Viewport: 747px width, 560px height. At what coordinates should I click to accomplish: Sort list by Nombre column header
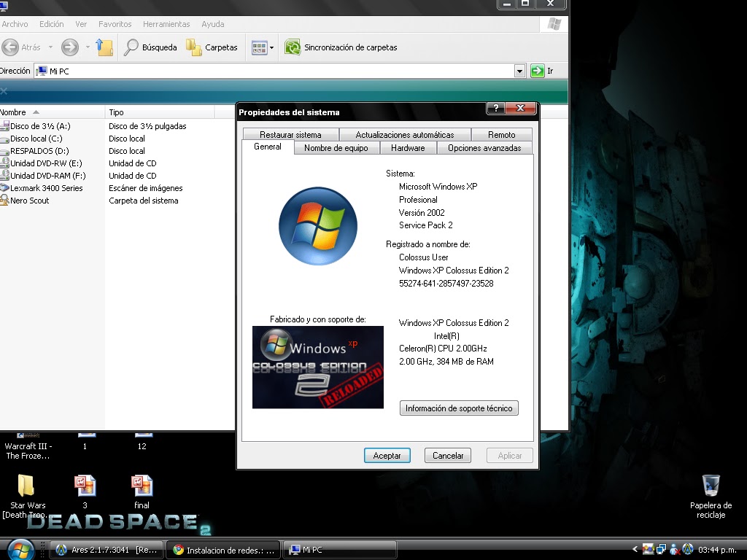tap(52, 112)
